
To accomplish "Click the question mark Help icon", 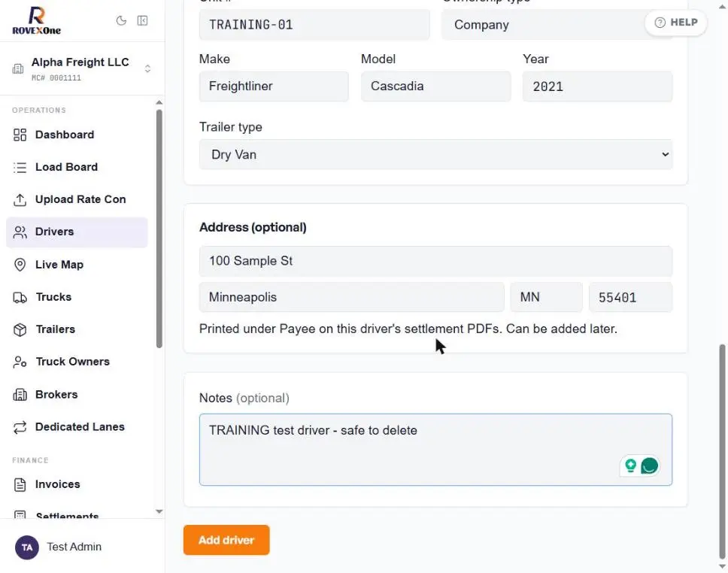I will click(660, 23).
